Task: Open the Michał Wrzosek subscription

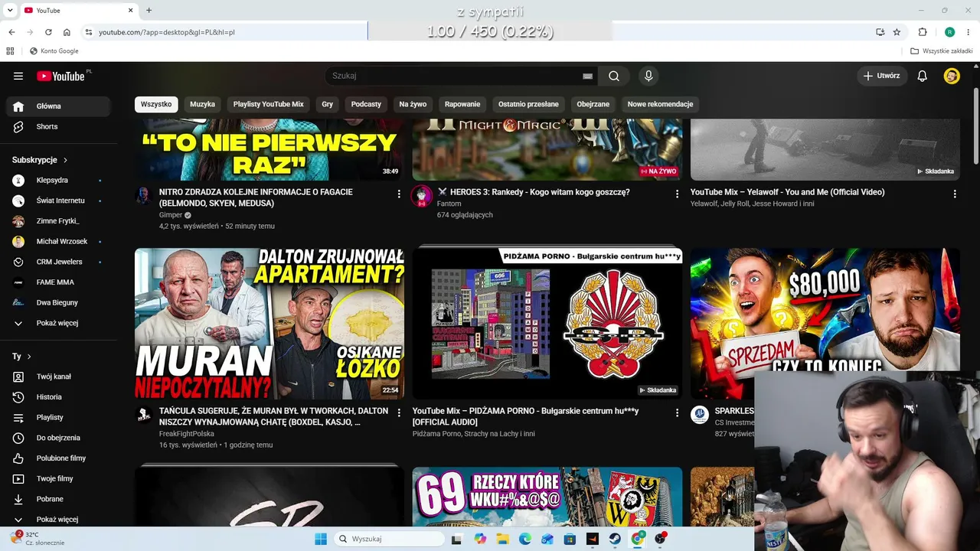Action: [x=58, y=242]
